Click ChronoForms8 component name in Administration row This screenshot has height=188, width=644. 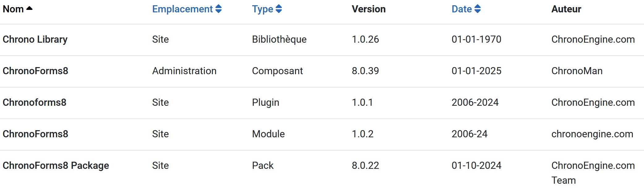tap(35, 71)
